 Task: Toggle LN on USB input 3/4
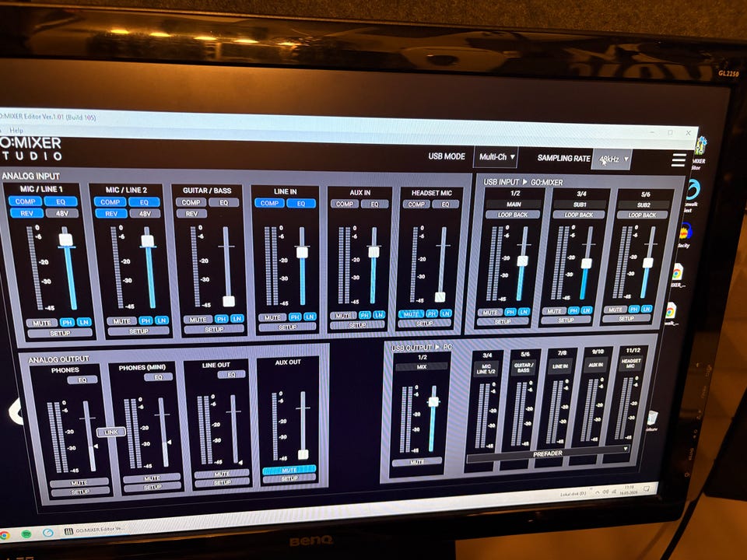[587, 310]
